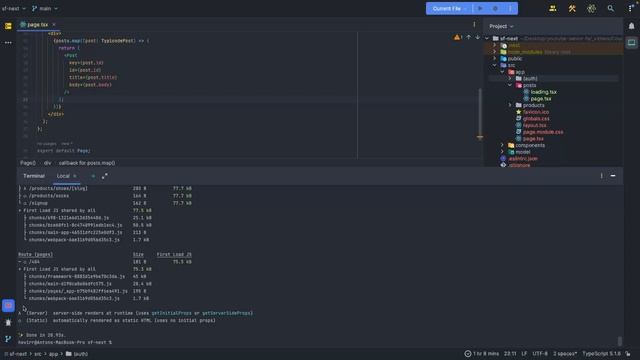Image resolution: width=640 pixels, height=360 pixels.
Task: Collapse the sf-next root folder
Action: 487,39
